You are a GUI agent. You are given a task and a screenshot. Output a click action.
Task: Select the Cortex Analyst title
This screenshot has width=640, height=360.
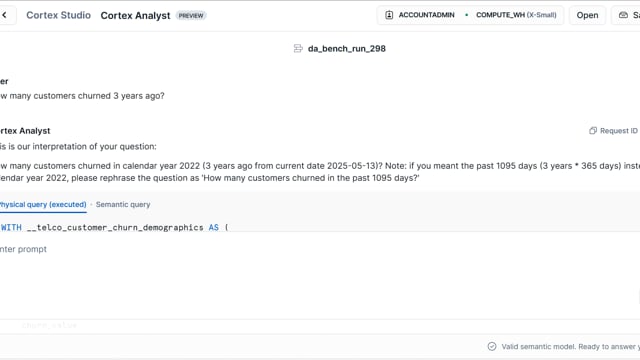(135, 16)
